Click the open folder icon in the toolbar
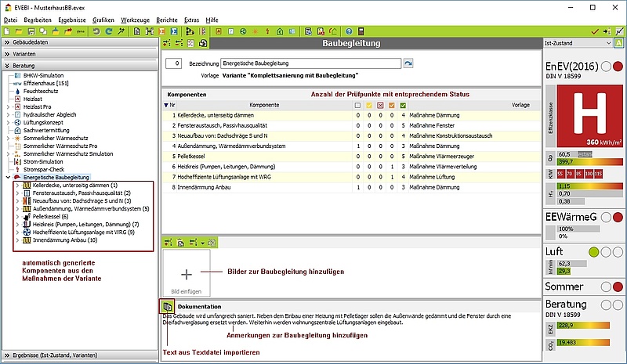The image size is (627, 364). point(18,31)
